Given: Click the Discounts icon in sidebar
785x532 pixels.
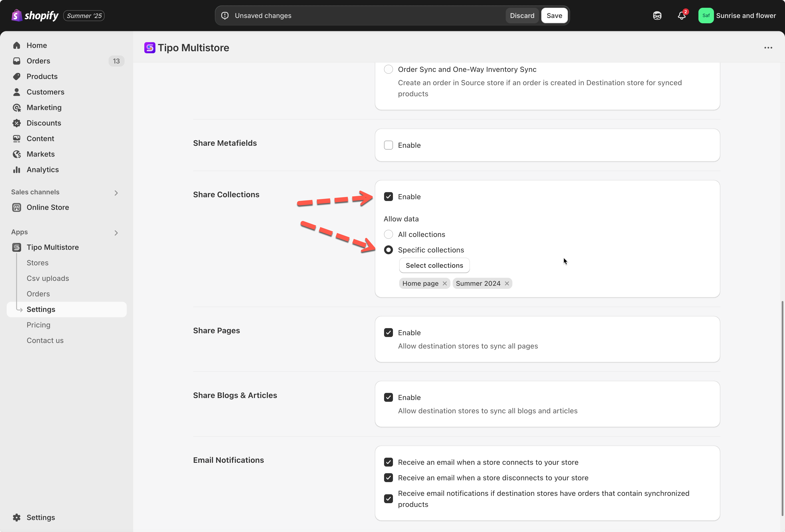Looking at the screenshot, I should (x=17, y=123).
